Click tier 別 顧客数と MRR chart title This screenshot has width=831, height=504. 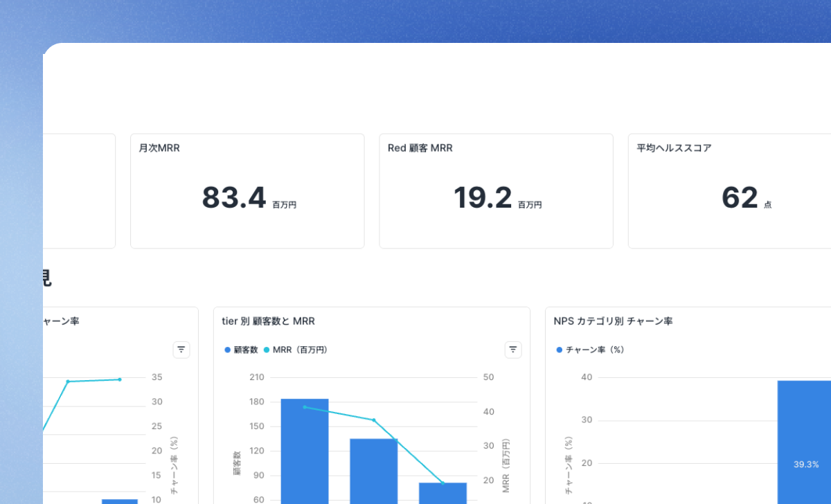(x=268, y=321)
